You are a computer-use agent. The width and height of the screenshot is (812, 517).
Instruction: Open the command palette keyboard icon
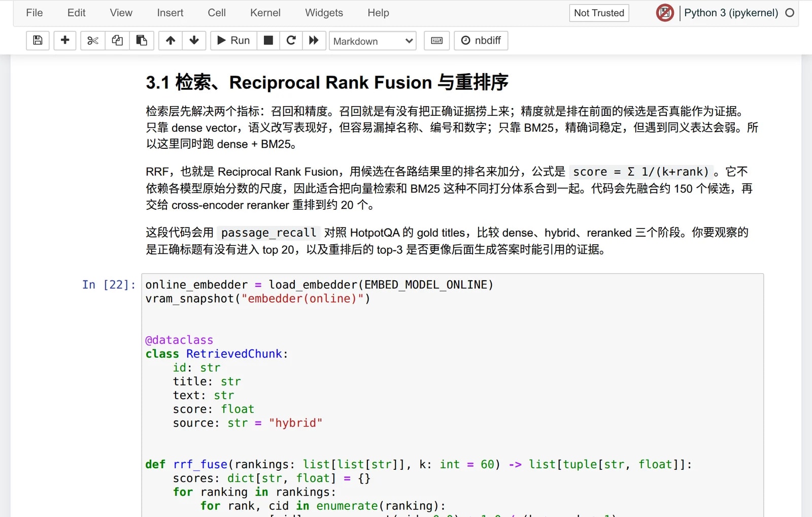click(x=436, y=41)
